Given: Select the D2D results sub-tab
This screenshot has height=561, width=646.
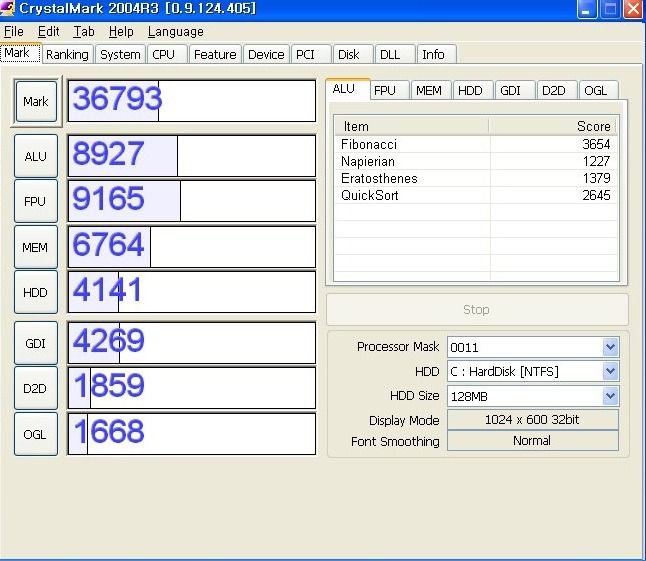Looking at the screenshot, I should click(x=557, y=90).
